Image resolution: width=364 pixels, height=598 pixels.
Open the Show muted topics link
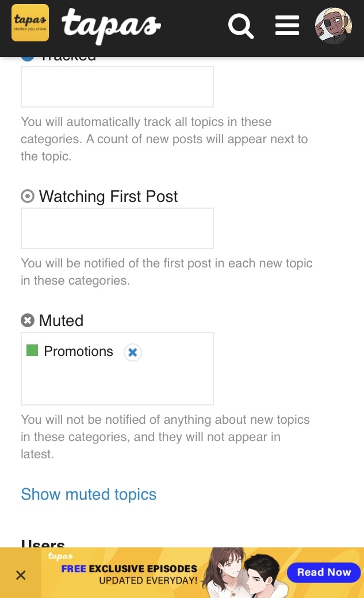coord(89,494)
